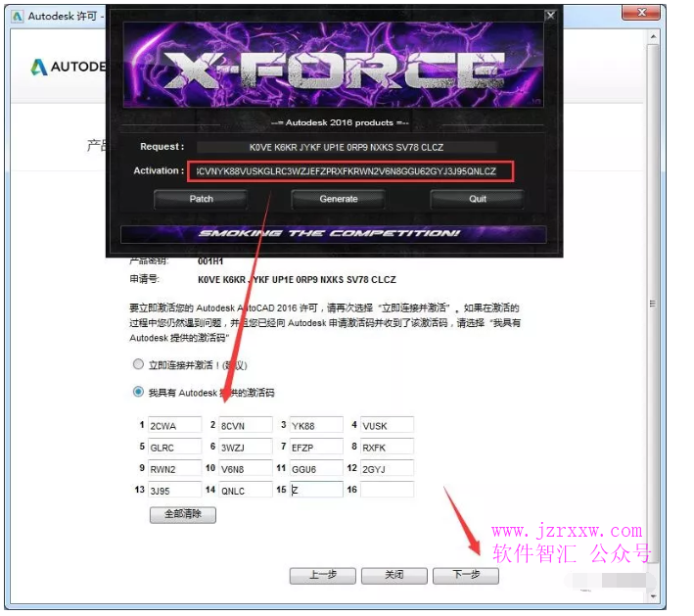Click activation field 5 containing GLRC
Viewport: 694px width, 616px height.
click(x=174, y=447)
